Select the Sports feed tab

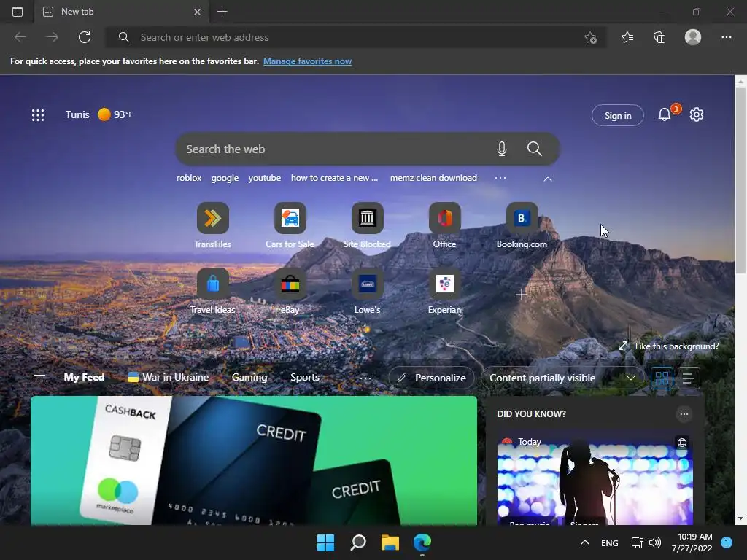(305, 377)
